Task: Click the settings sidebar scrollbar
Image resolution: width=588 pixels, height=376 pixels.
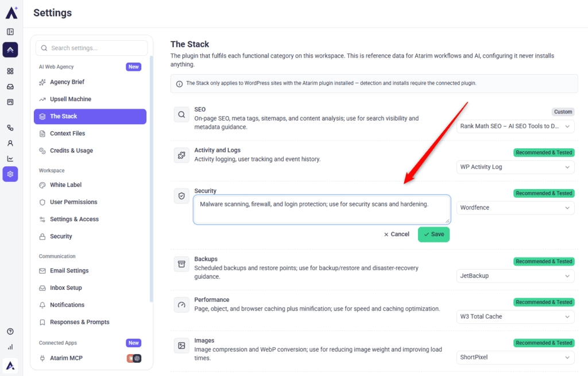Action: (151, 179)
